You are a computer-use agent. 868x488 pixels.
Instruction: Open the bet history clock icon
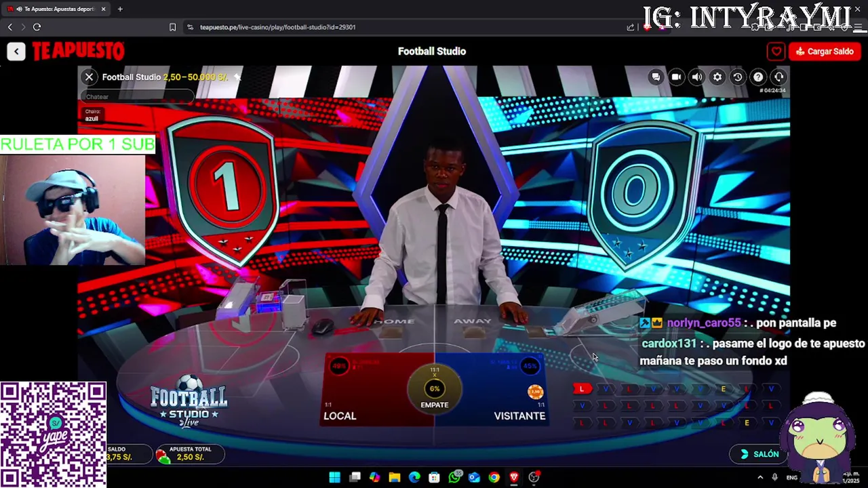(738, 77)
